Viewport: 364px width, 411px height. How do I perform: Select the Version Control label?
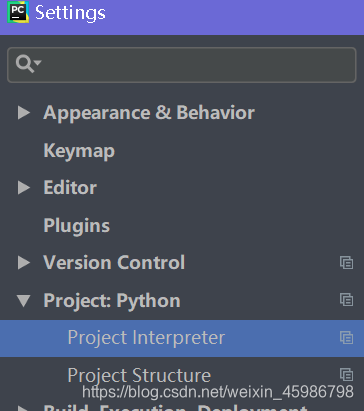[x=114, y=263]
